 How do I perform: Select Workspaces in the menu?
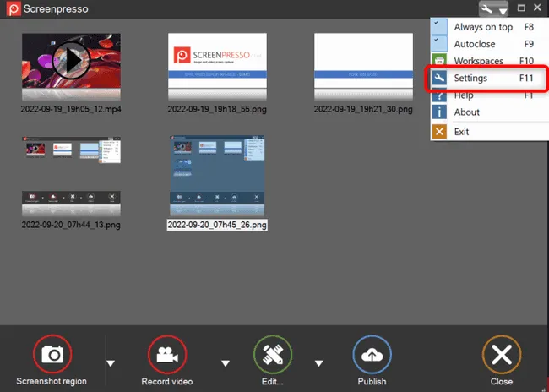(x=478, y=62)
